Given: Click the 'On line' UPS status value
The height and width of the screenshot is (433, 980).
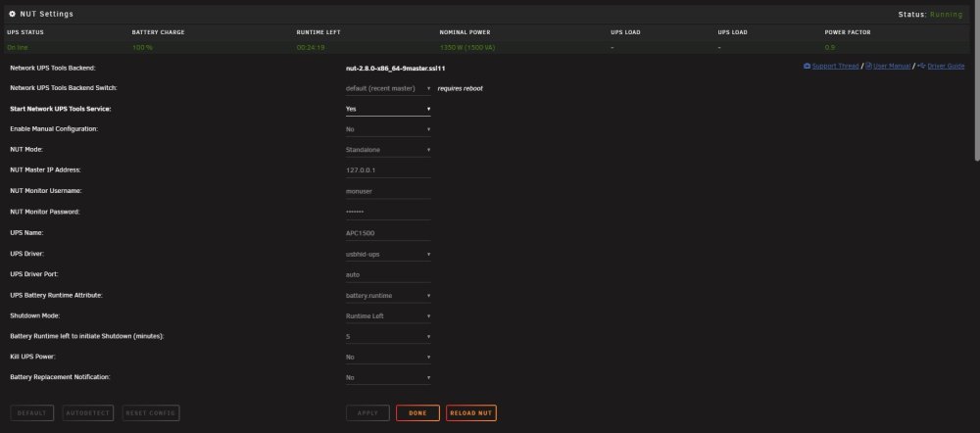Looking at the screenshot, I should [18, 47].
